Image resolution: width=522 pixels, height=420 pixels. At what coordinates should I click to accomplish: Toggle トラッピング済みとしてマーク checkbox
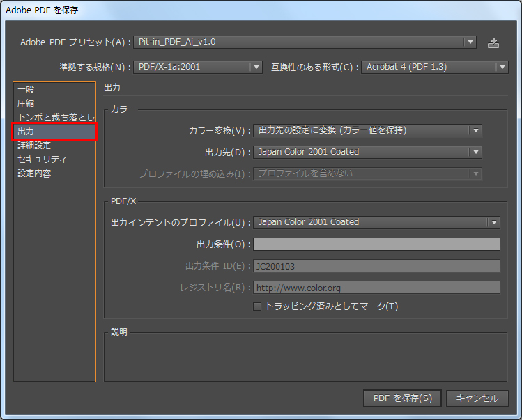[257, 306]
